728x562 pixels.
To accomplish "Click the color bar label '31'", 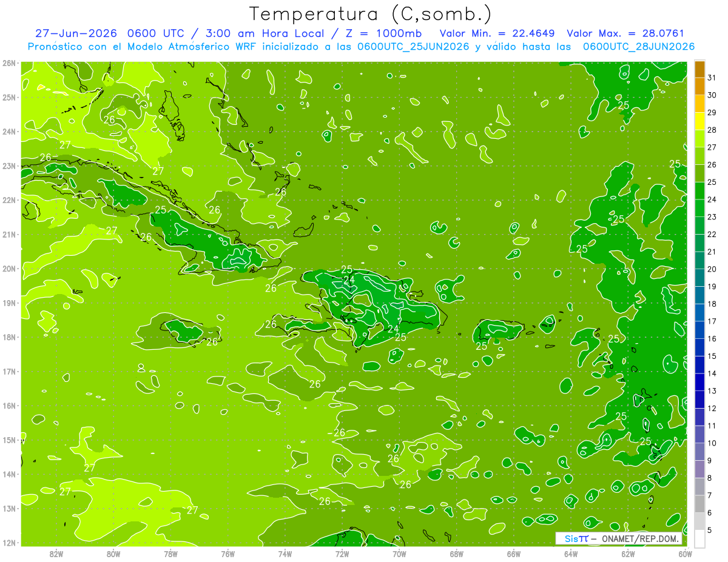I will click(x=712, y=78).
